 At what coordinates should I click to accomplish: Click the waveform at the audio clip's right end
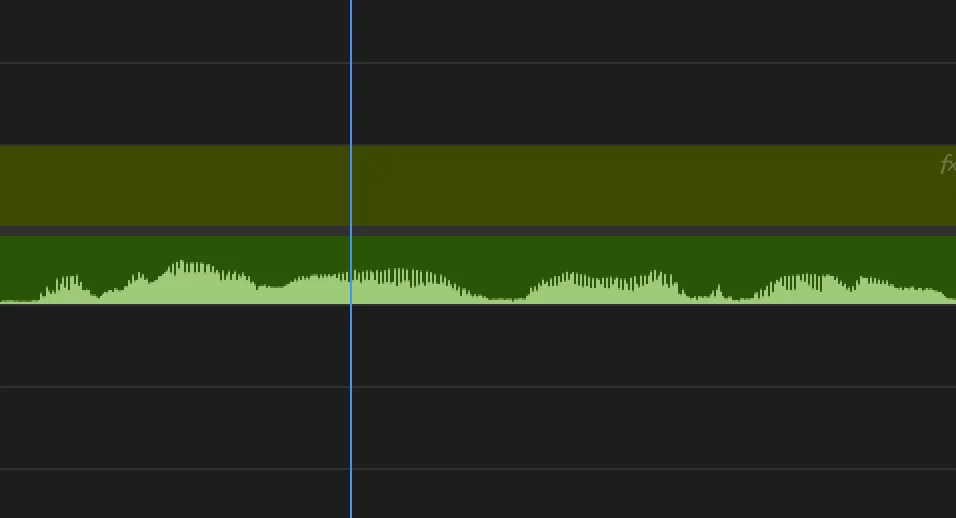[x=942, y=296]
